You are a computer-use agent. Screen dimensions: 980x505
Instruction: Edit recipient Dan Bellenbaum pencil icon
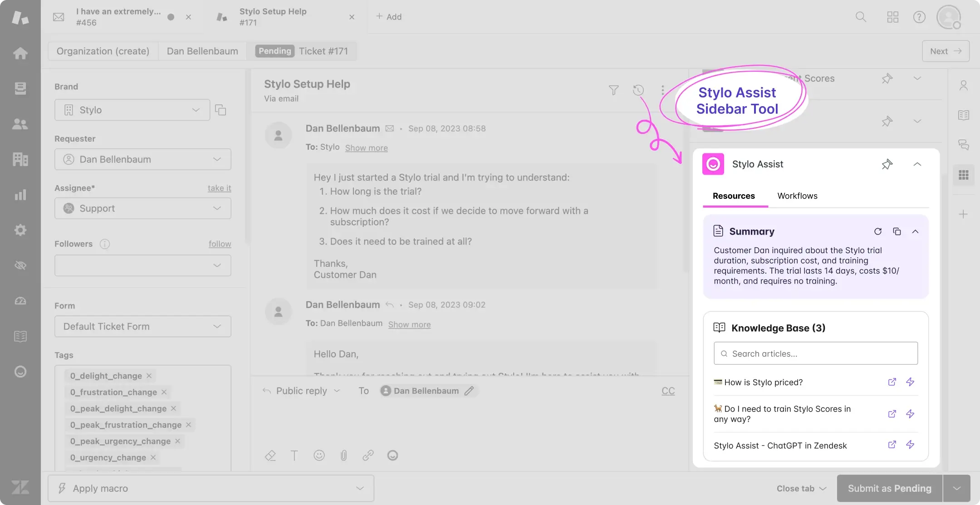[x=469, y=391]
